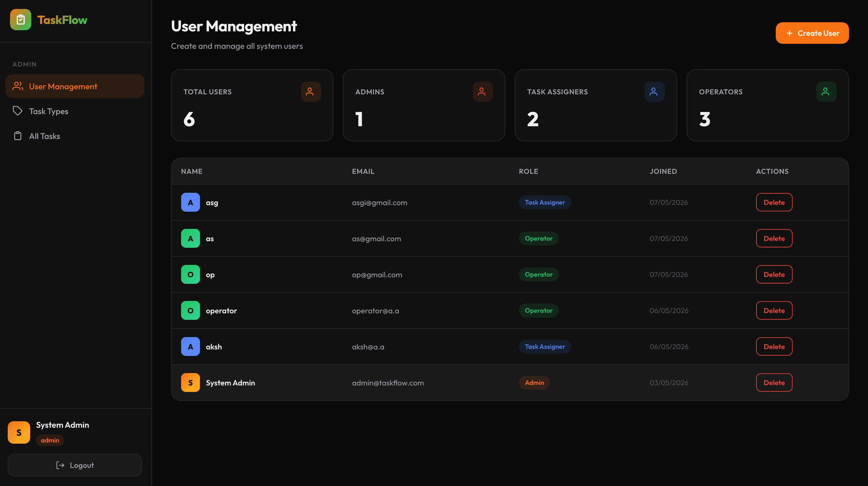Click the ACTIONS column header

[772, 172]
